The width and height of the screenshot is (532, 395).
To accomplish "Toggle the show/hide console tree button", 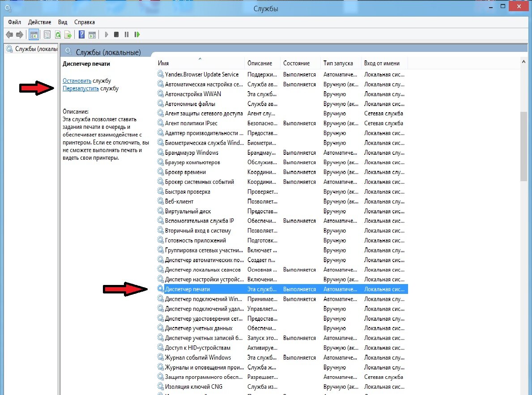I will (x=34, y=34).
